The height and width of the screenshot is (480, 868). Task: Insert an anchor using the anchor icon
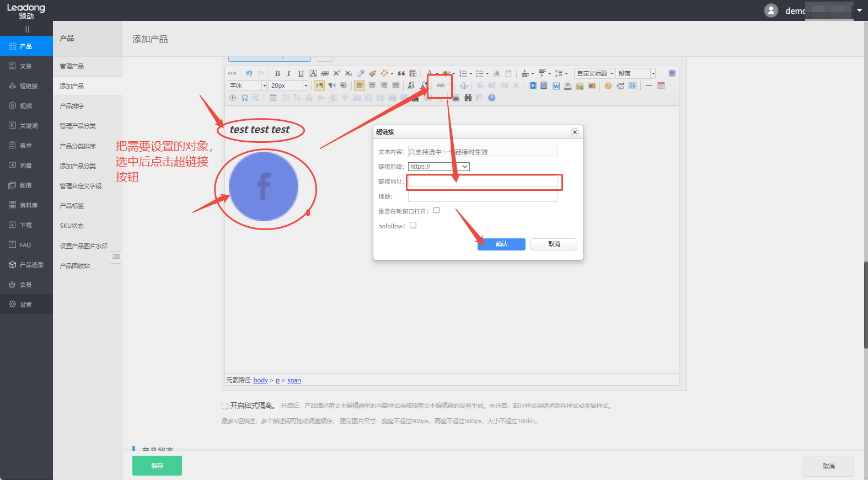464,86
